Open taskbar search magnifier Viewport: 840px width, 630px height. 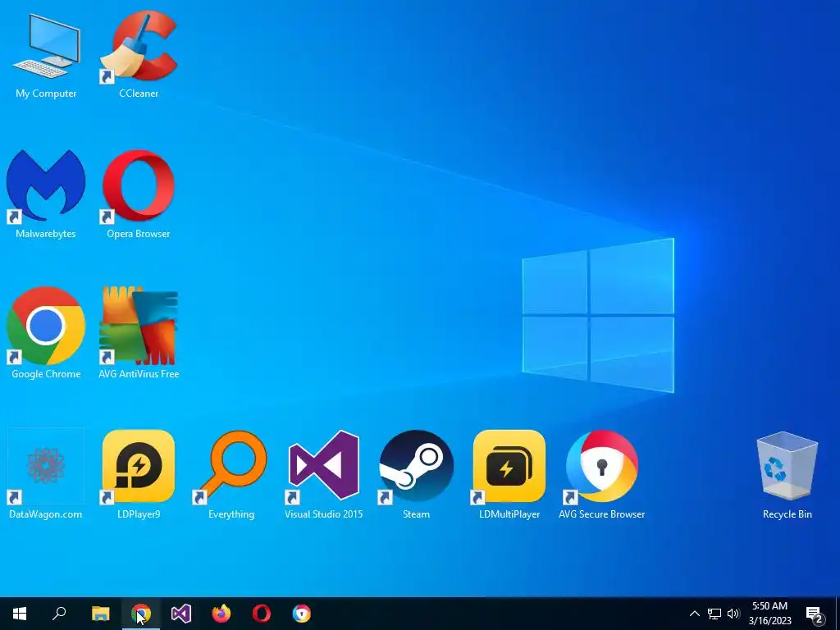coord(59,614)
